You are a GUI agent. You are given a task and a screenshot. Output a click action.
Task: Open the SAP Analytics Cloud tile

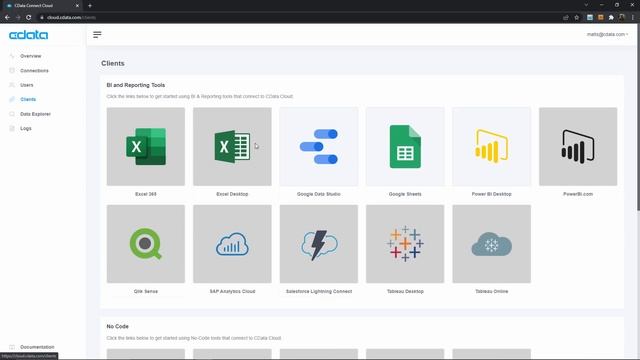click(232, 244)
